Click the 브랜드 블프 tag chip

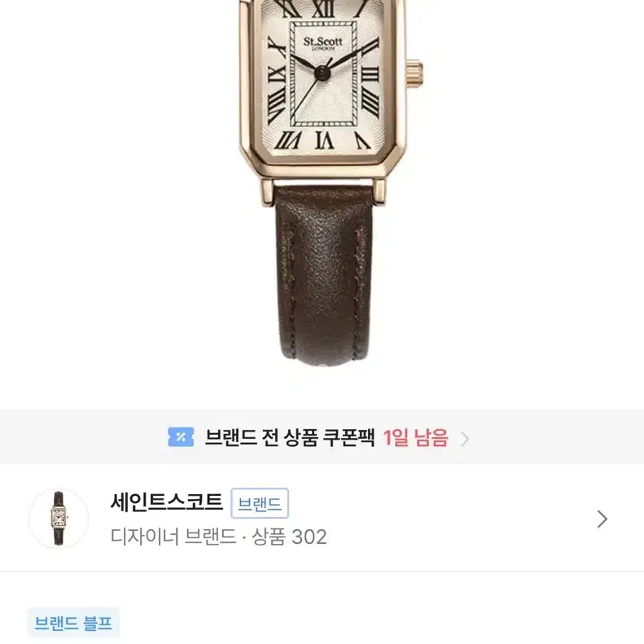(73, 623)
